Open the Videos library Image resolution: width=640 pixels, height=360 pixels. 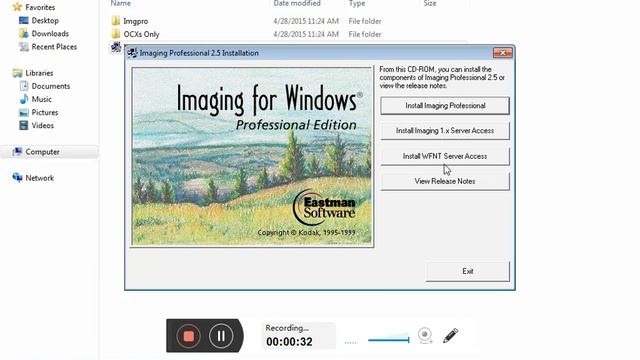pos(42,125)
